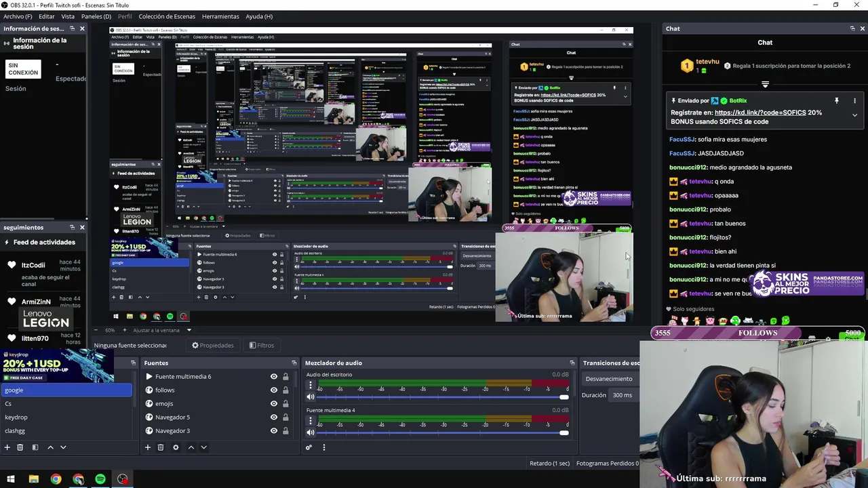Image resolution: width=868 pixels, height=488 pixels.
Task: Select the keydrop scene
Action: point(66,418)
